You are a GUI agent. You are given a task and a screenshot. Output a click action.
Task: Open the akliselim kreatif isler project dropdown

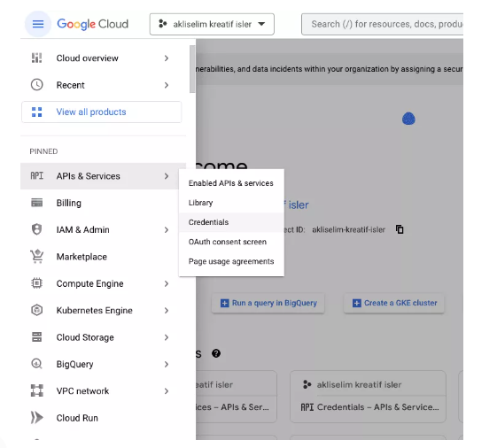212,24
